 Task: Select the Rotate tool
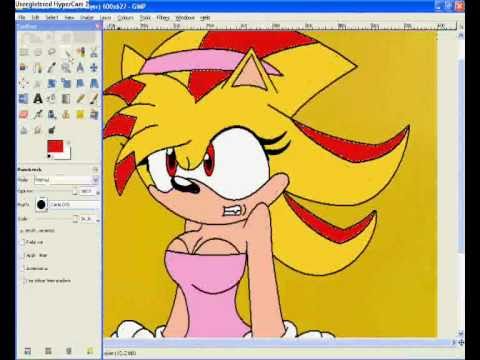52,83
